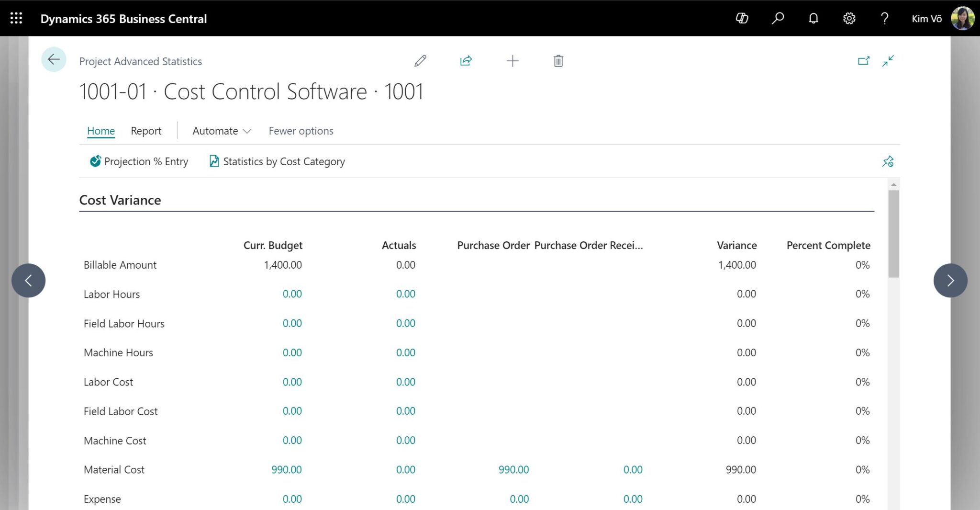Open the app launcher waffle menu
This screenshot has width=980, height=510.
16,18
